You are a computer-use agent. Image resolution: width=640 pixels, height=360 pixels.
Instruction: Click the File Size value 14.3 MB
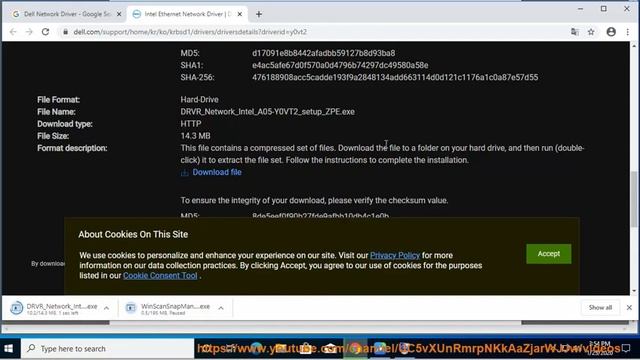196,136
